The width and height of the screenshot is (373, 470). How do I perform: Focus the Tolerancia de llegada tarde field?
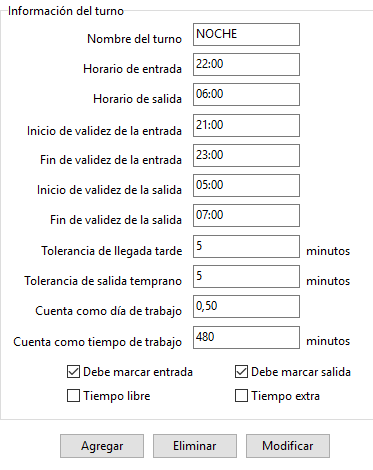click(x=246, y=247)
